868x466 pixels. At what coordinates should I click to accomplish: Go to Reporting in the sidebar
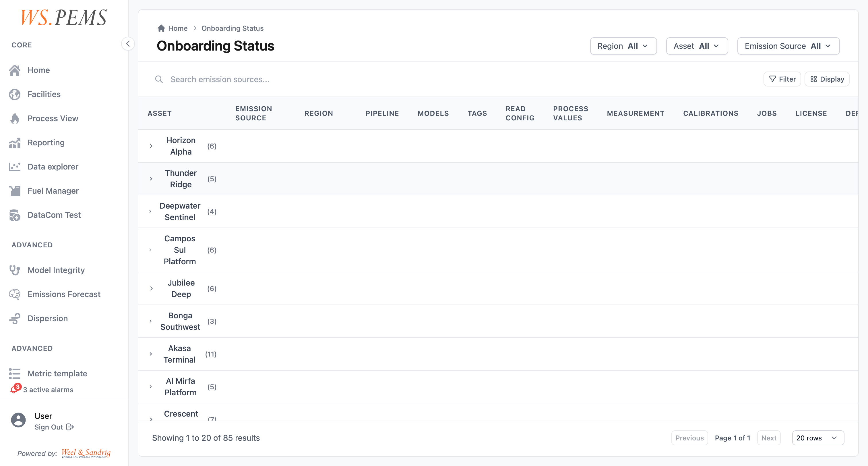[46, 143]
